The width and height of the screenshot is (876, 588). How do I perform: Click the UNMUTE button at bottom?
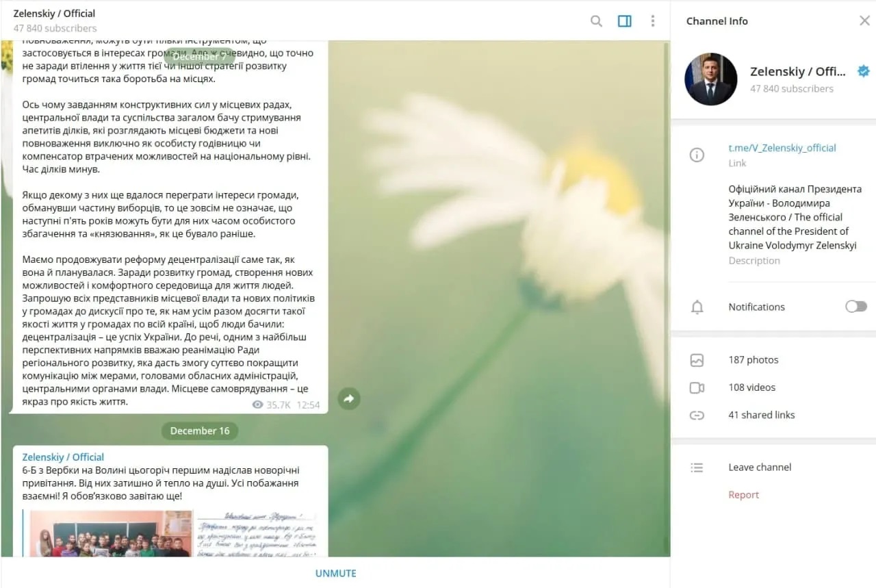point(335,574)
